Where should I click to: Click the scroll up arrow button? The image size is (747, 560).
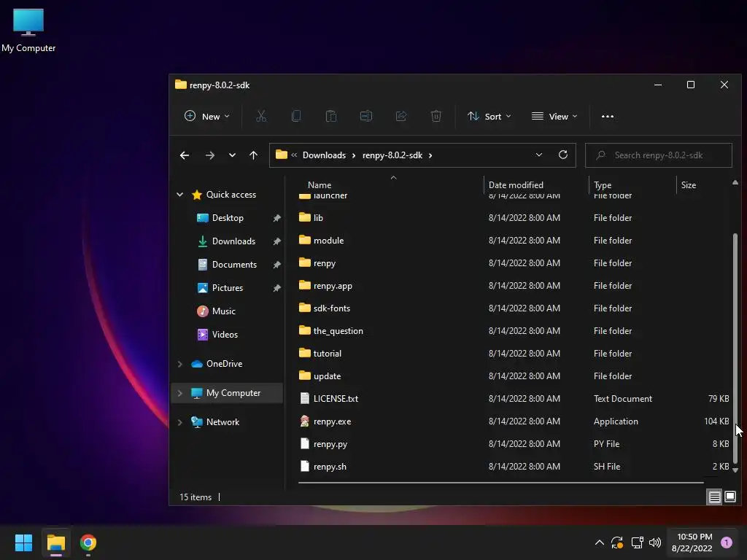[735, 182]
